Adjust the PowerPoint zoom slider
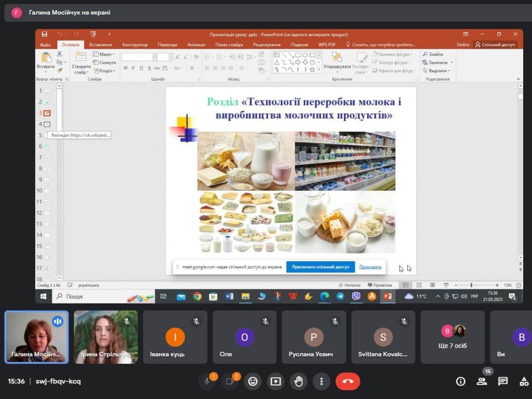The image size is (532, 399). point(471,285)
